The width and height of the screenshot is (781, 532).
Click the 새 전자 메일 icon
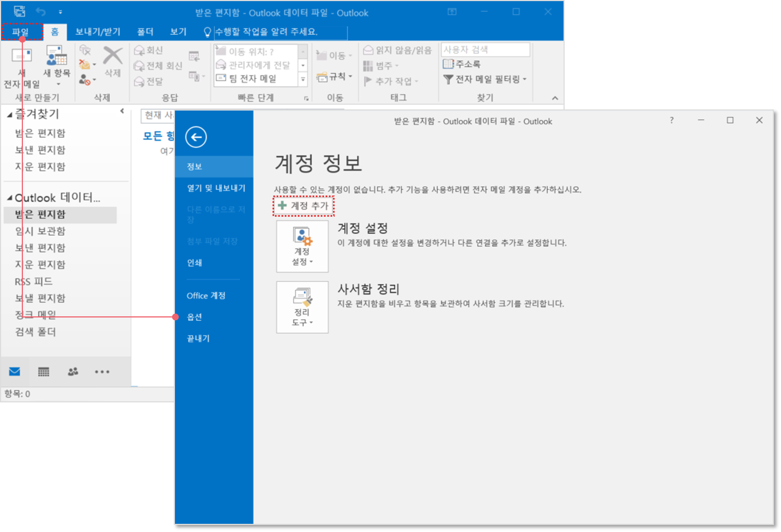22,56
